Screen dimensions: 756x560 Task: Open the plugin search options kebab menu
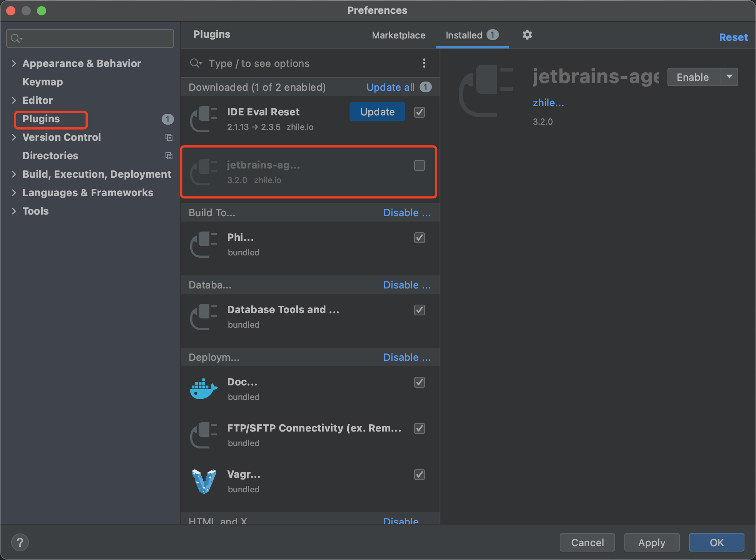tap(424, 63)
